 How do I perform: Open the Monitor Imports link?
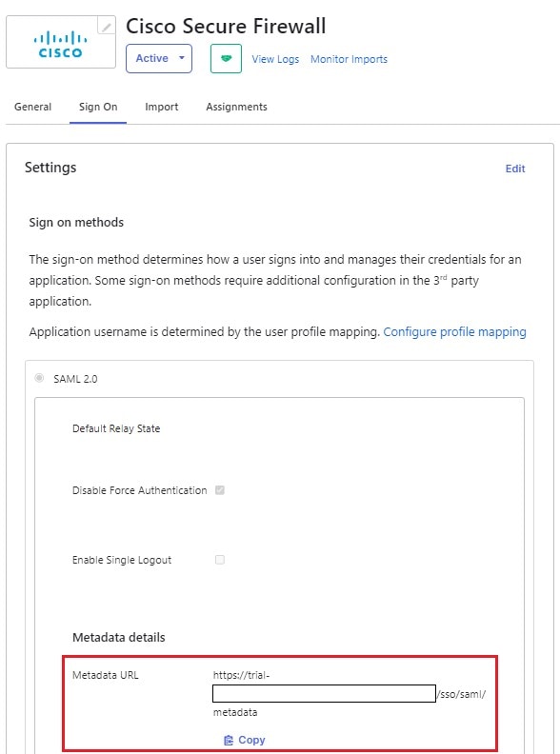point(349,59)
